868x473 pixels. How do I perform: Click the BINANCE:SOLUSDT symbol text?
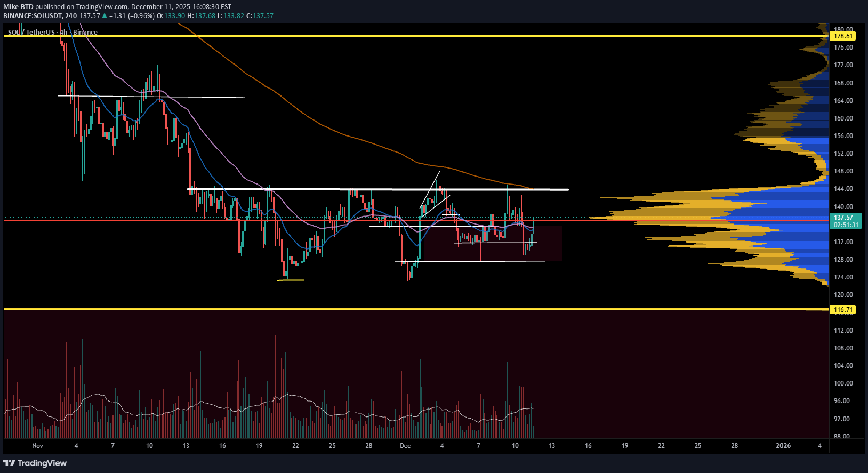[x=32, y=16]
